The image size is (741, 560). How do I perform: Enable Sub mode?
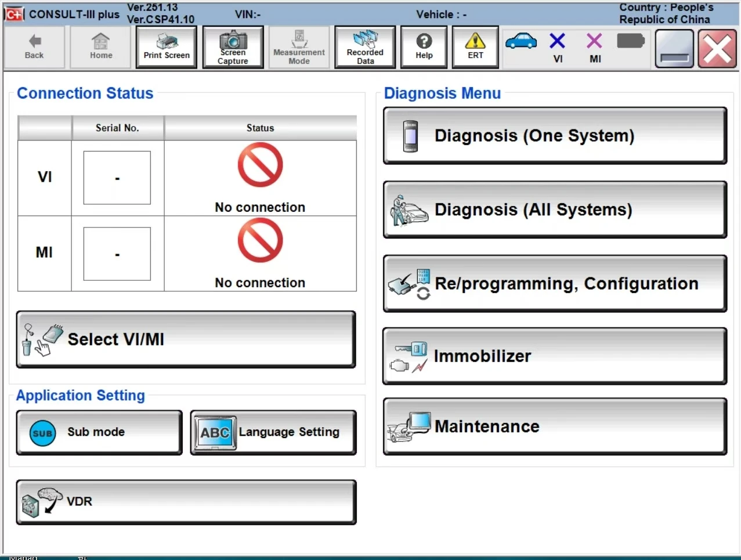point(99,432)
